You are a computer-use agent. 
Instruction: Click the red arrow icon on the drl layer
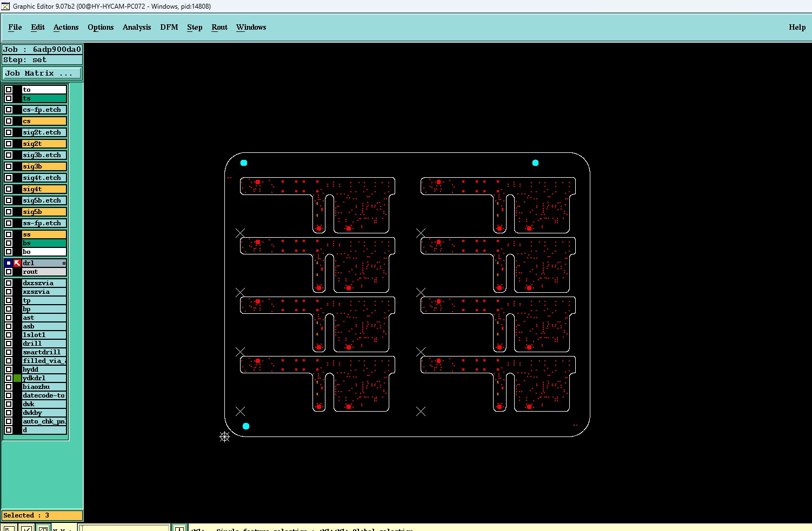[x=17, y=263]
